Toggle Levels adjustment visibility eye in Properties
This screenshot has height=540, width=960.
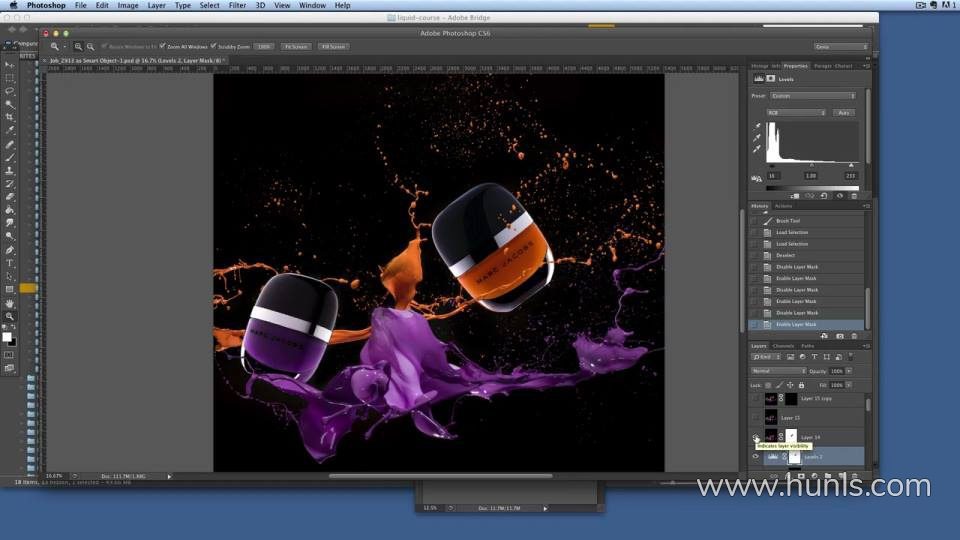840,196
